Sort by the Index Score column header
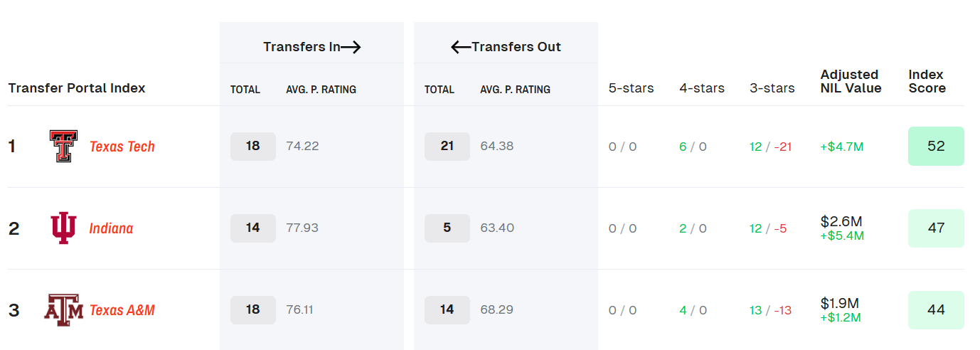This screenshot has height=350, width=980. click(x=927, y=82)
